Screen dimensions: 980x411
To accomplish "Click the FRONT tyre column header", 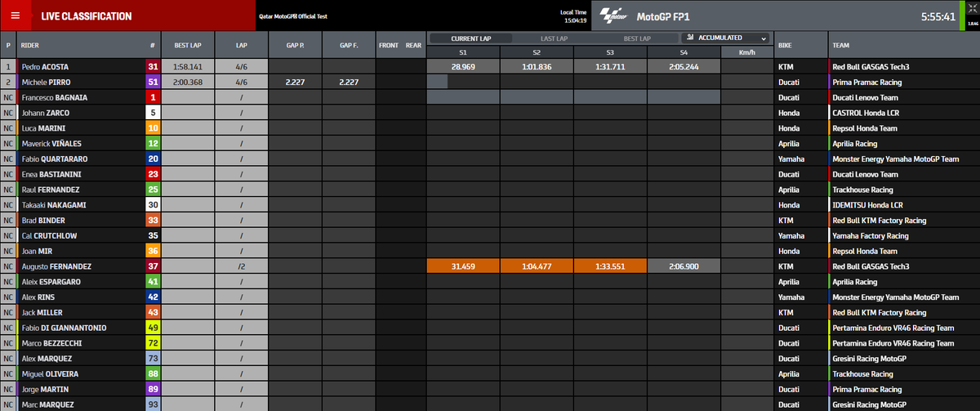I will tap(389, 46).
